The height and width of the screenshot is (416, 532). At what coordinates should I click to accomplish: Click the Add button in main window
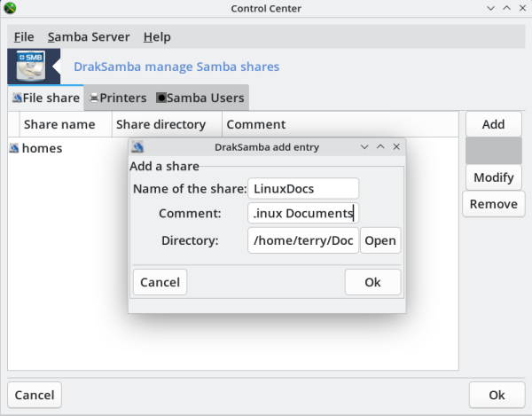point(493,124)
